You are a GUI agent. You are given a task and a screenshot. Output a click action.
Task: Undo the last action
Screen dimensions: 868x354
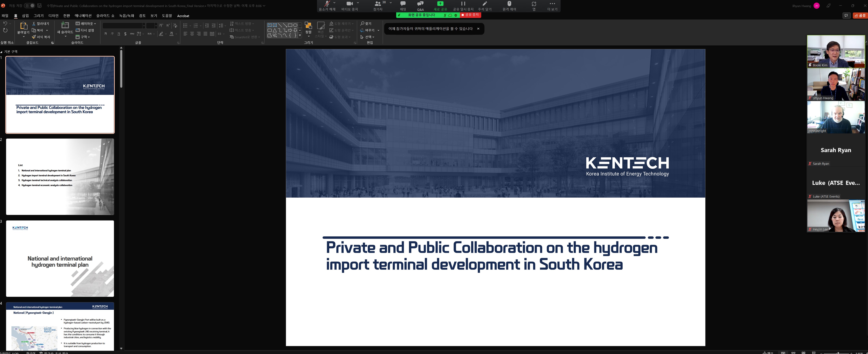point(5,24)
